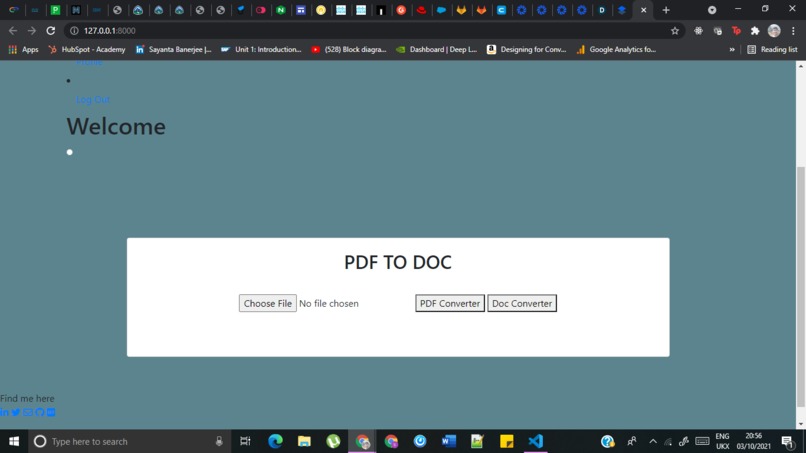The width and height of the screenshot is (806, 453).
Task: Click the Doc Converter button
Action: pyautogui.click(x=522, y=303)
